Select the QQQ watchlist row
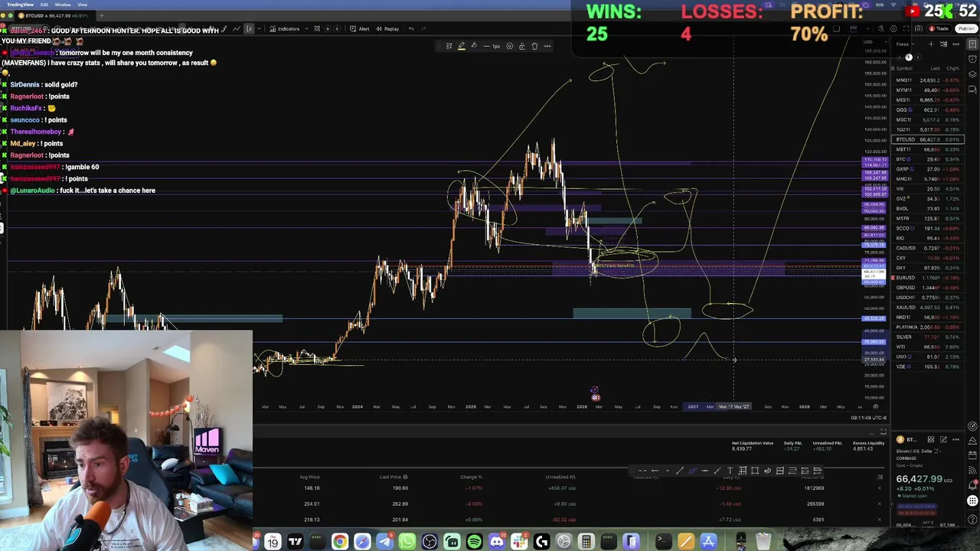The width and height of the screenshot is (980, 551). click(x=928, y=109)
